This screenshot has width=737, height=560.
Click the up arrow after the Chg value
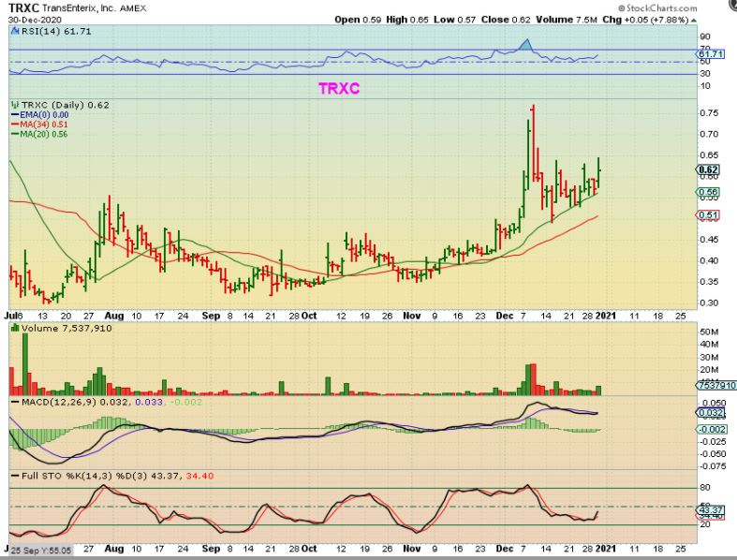point(694,20)
